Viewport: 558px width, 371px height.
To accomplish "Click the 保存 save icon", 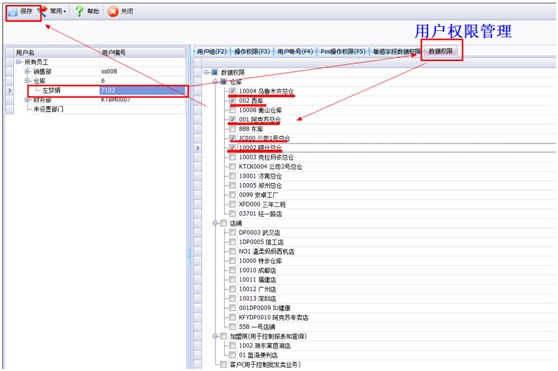I will (x=13, y=12).
